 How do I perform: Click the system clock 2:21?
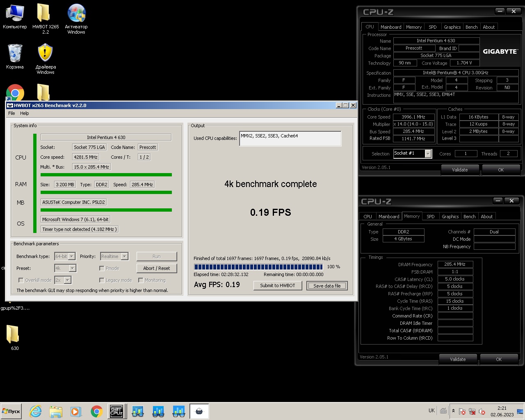click(502, 408)
